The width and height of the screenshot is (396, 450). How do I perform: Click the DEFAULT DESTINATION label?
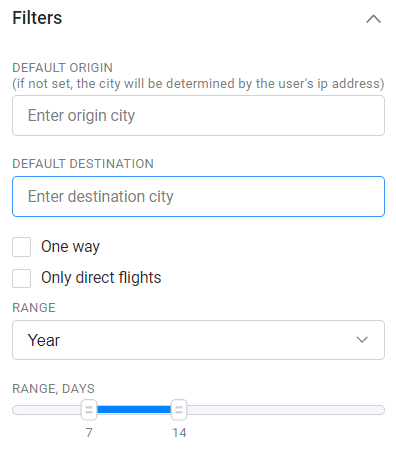pyautogui.click(x=83, y=164)
